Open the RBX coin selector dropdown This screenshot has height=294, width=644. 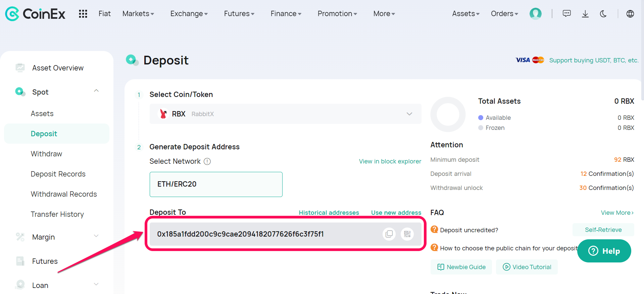click(285, 114)
